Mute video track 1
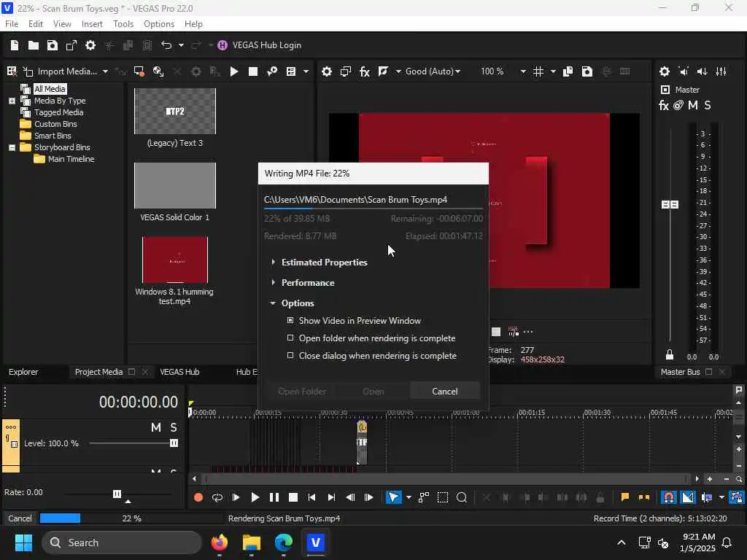This screenshot has width=747, height=560. click(156, 427)
